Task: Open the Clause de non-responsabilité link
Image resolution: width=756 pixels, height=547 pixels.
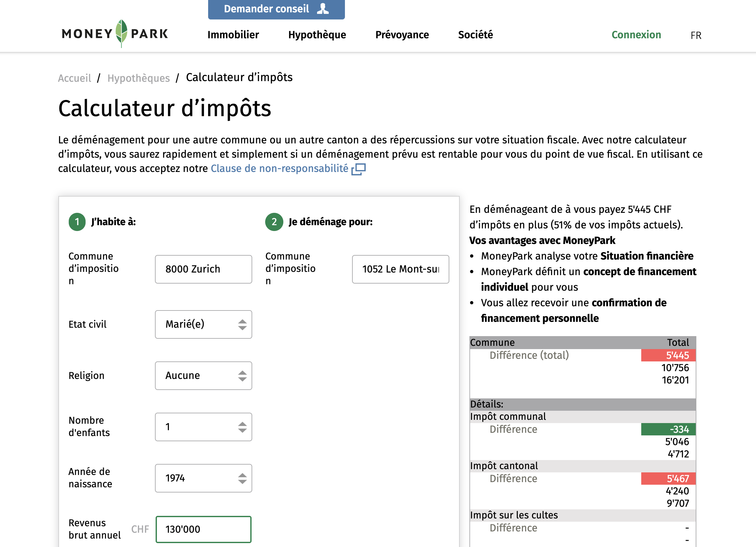Action: tap(279, 168)
